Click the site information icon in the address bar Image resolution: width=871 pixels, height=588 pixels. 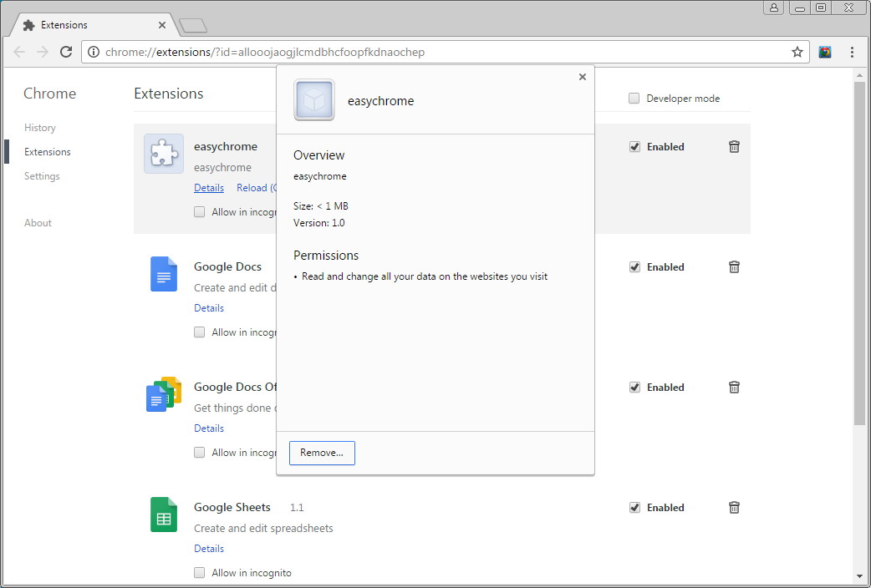tap(94, 52)
